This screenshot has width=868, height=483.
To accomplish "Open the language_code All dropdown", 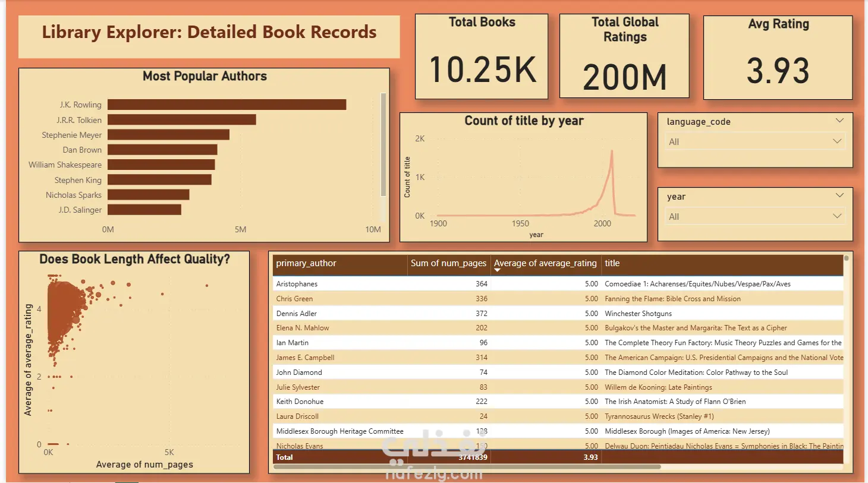I will click(x=755, y=141).
